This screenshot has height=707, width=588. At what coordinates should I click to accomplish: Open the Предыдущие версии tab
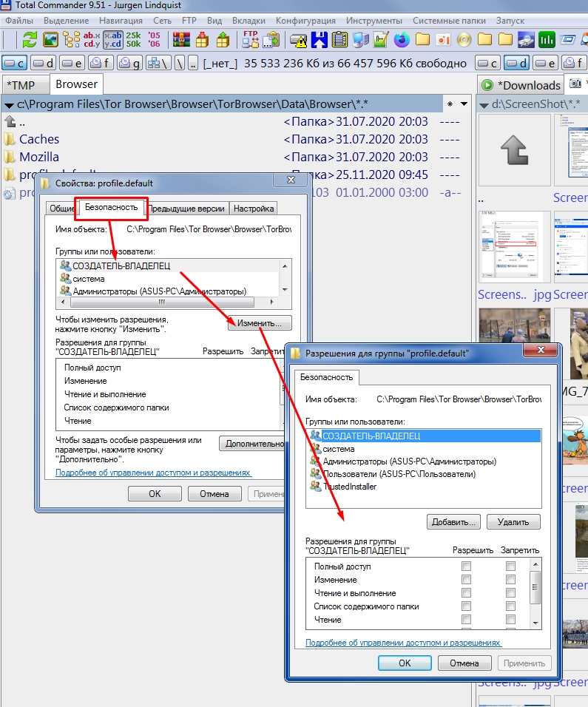point(186,209)
